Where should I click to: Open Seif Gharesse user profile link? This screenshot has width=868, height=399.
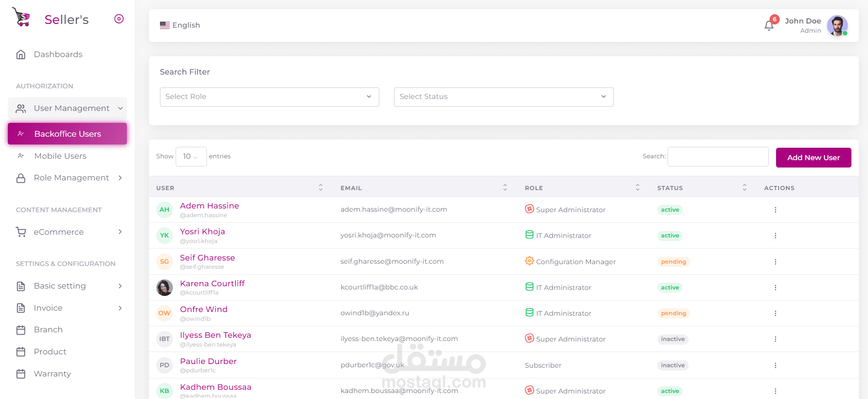point(208,258)
